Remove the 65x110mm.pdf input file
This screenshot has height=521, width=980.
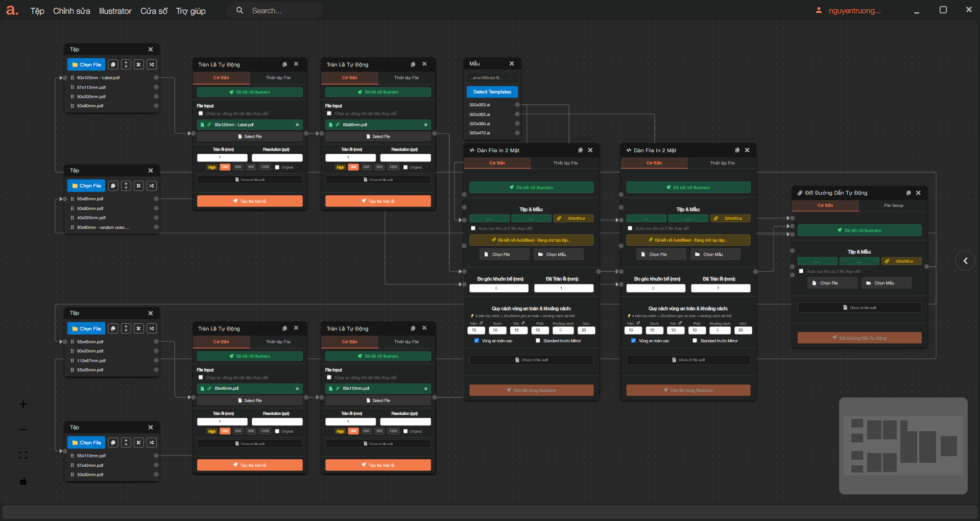(425, 389)
